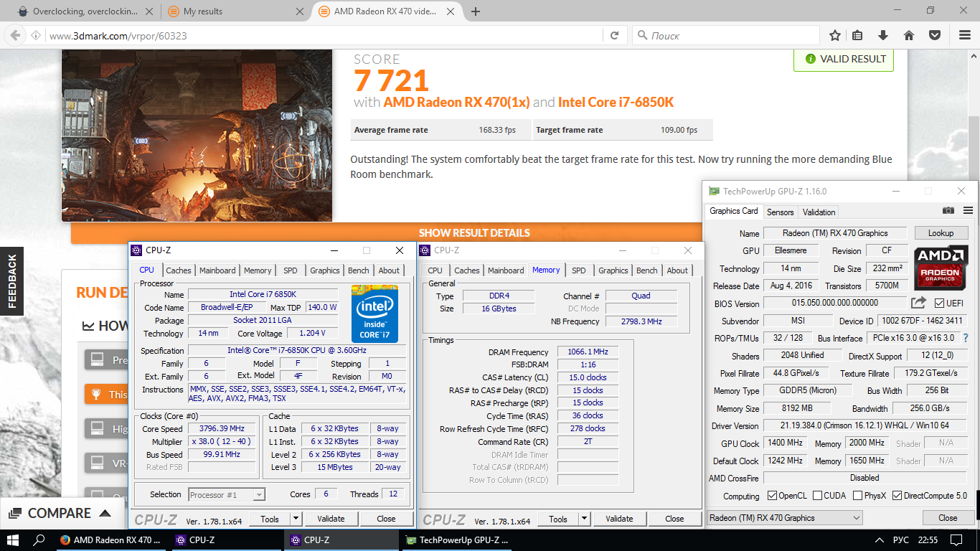980x551 pixels.
Task: Click GPU-Z screenshot camera icon
Action: [948, 211]
